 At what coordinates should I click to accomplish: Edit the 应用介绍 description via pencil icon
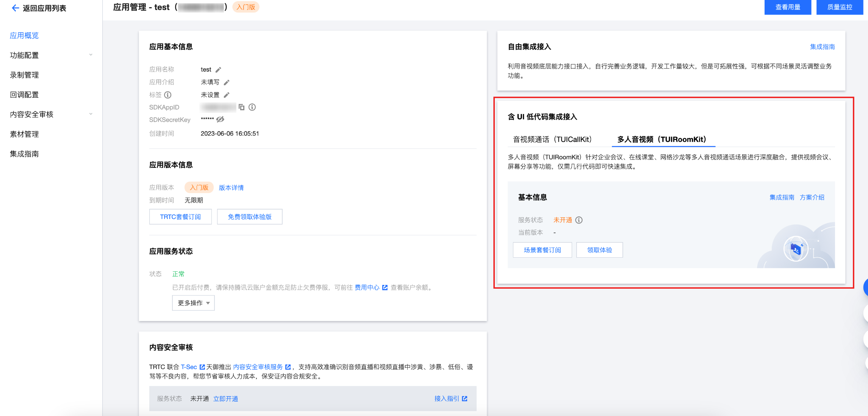227,82
